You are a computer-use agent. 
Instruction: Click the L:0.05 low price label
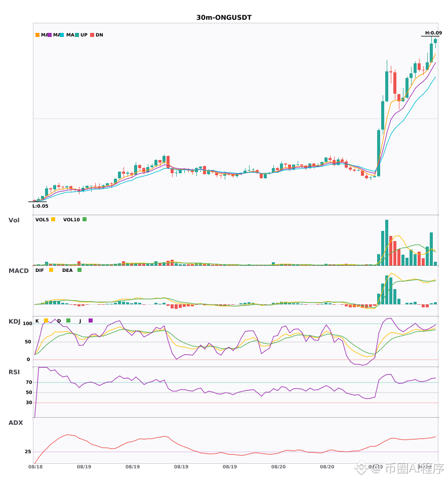(40, 206)
